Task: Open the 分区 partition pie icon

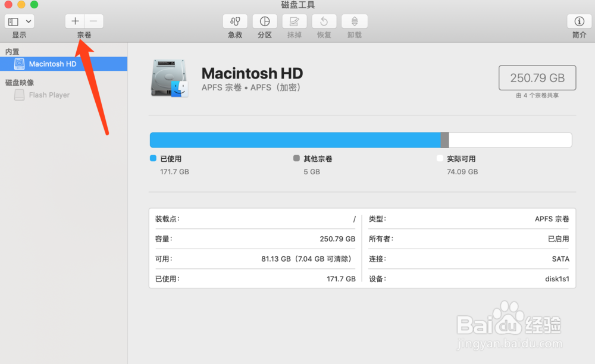Action: coord(265,21)
